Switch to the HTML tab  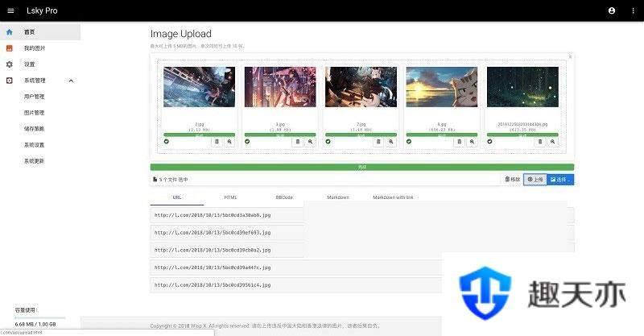(231, 197)
